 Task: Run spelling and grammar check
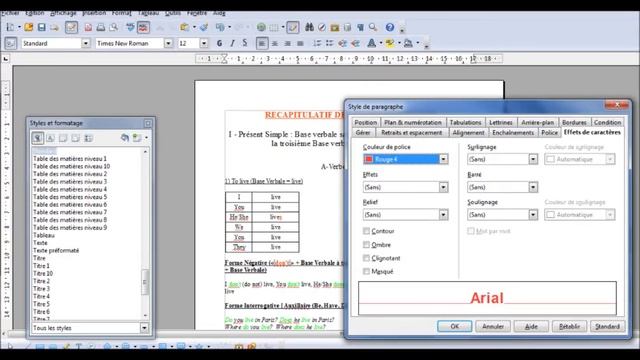pos(130,27)
